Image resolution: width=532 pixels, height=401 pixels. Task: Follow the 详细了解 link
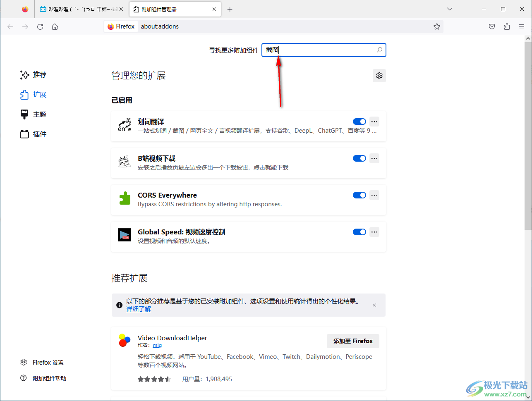tap(139, 309)
